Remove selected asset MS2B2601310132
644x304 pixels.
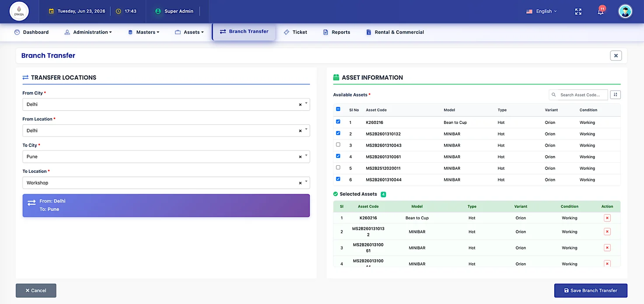click(607, 232)
